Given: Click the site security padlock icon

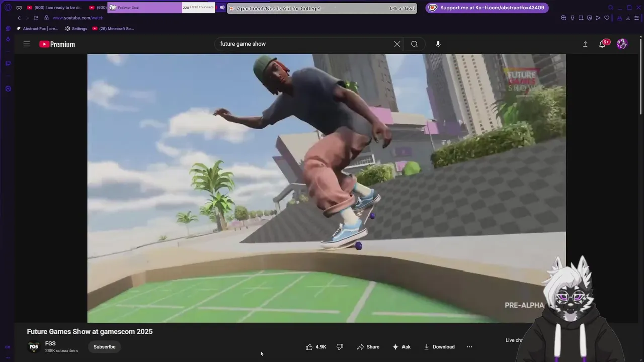Looking at the screenshot, I should click(x=46, y=18).
